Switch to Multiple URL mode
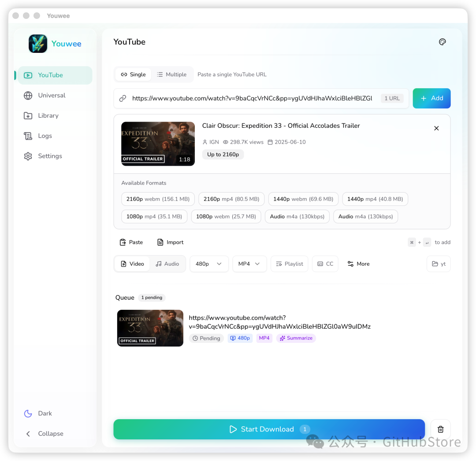This screenshot has width=476, height=461. pos(172,74)
